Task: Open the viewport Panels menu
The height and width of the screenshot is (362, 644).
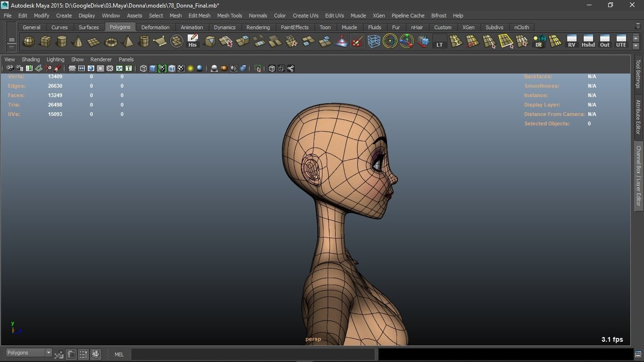Action: pyautogui.click(x=126, y=59)
